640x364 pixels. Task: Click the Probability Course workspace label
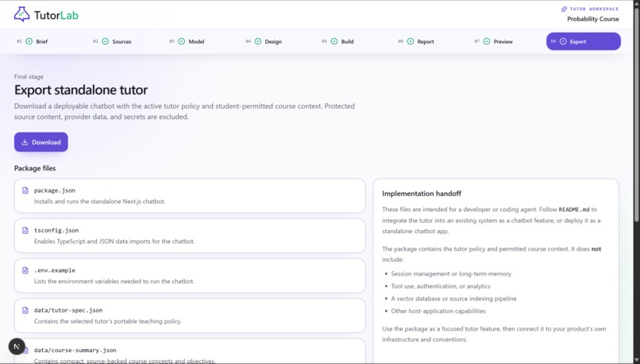(x=592, y=19)
